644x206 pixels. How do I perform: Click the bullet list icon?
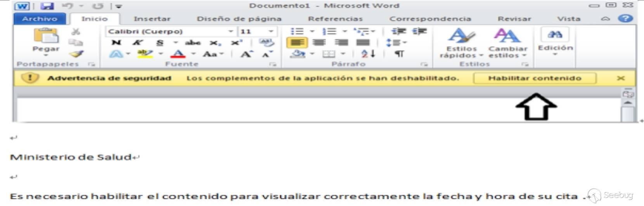coord(297,31)
